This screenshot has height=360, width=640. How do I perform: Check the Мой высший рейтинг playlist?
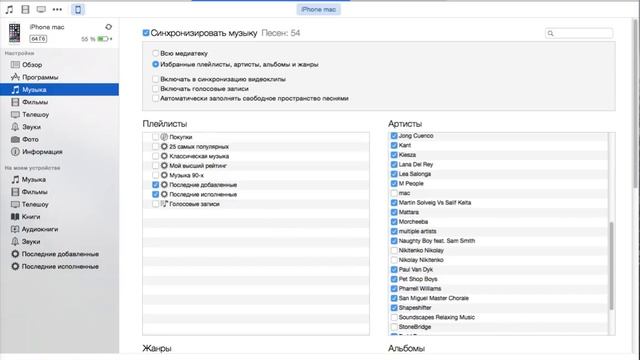coord(155,165)
